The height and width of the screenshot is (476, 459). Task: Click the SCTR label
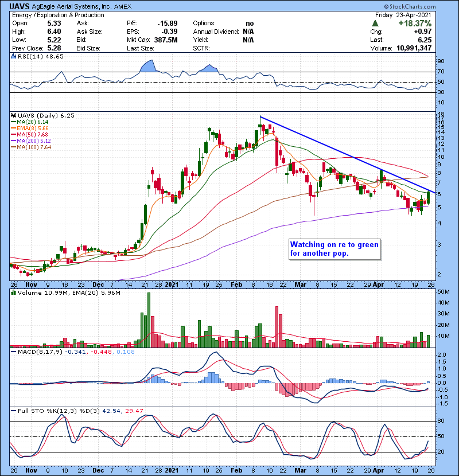point(201,48)
